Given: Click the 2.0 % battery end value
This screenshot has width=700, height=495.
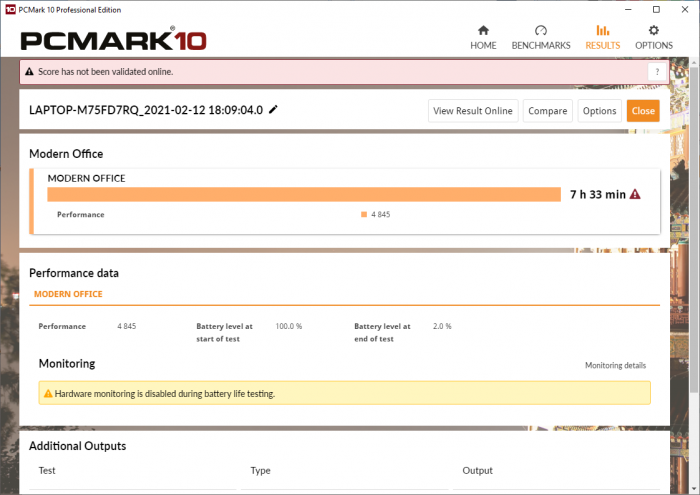Looking at the screenshot, I should click(x=442, y=326).
